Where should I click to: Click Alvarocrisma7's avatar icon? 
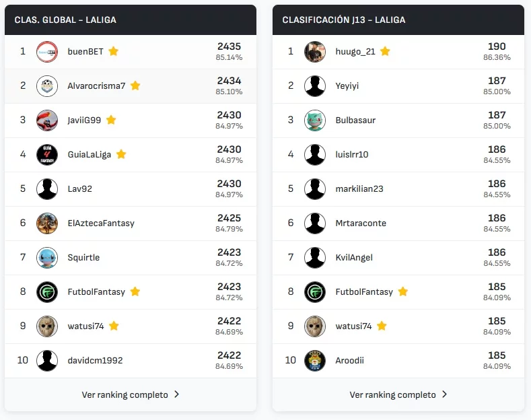point(46,85)
